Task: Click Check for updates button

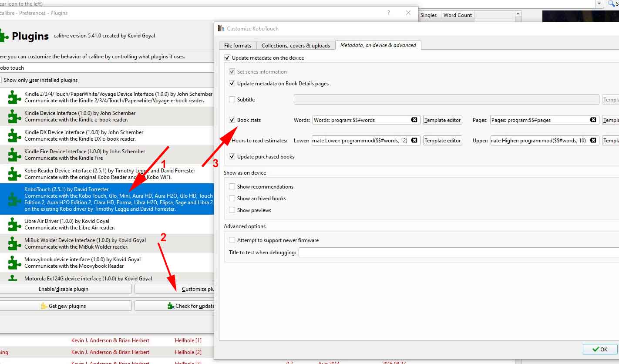Action: [175, 306]
